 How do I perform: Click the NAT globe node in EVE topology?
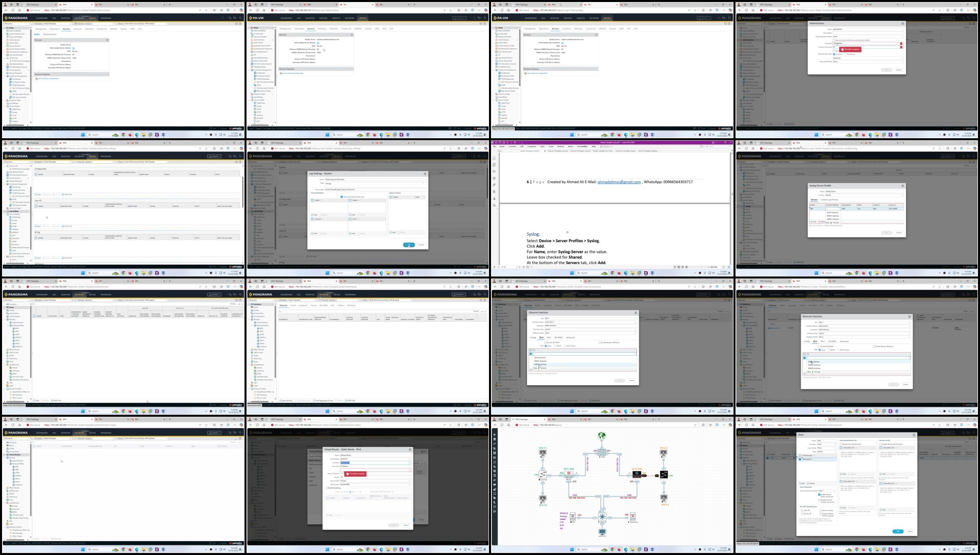pyautogui.click(x=602, y=436)
